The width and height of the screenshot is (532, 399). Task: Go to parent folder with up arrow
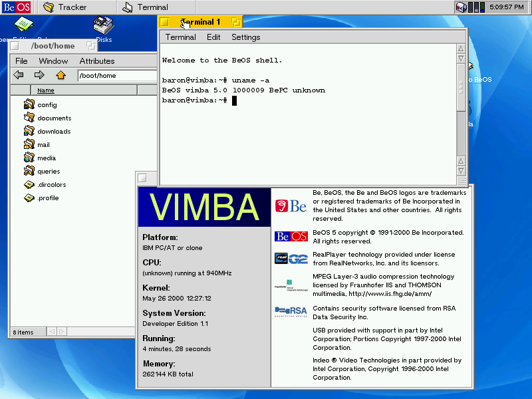61,74
